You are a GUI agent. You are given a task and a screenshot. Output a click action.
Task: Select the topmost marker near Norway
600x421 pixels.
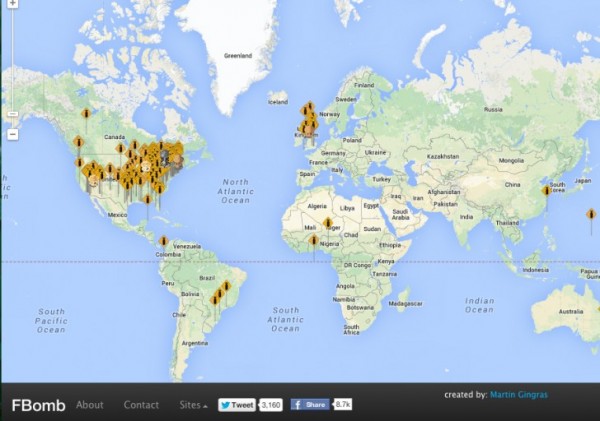click(310, 106)
